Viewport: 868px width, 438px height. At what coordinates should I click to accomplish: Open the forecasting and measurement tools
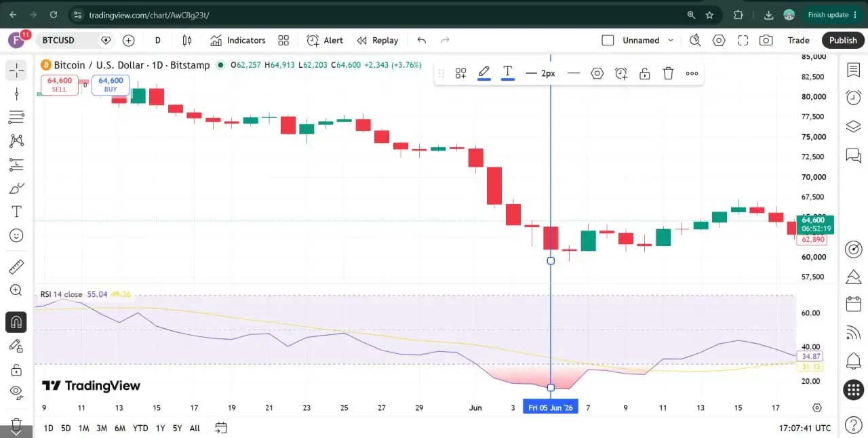(16, 165)
